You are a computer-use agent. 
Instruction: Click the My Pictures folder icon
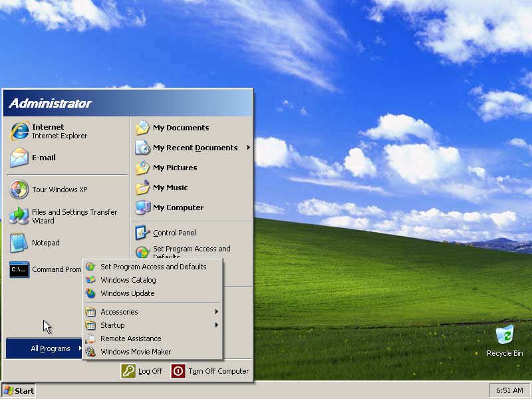142,168
